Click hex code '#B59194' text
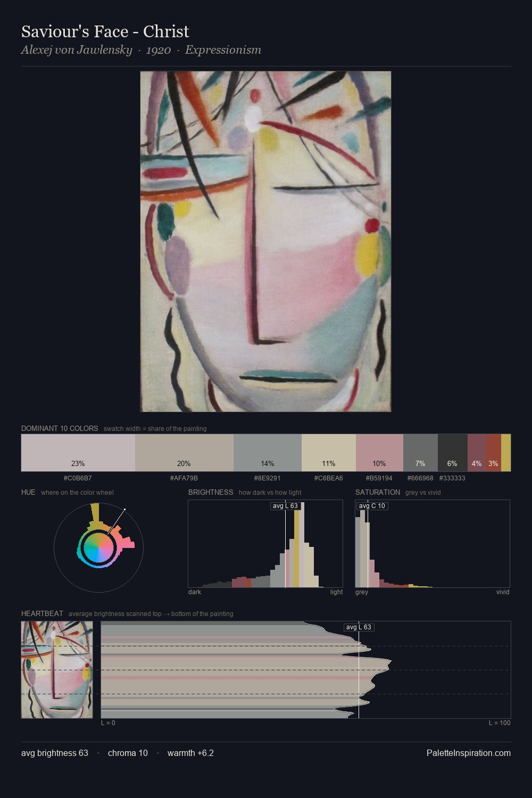The image size is (532, 798). 379,478
